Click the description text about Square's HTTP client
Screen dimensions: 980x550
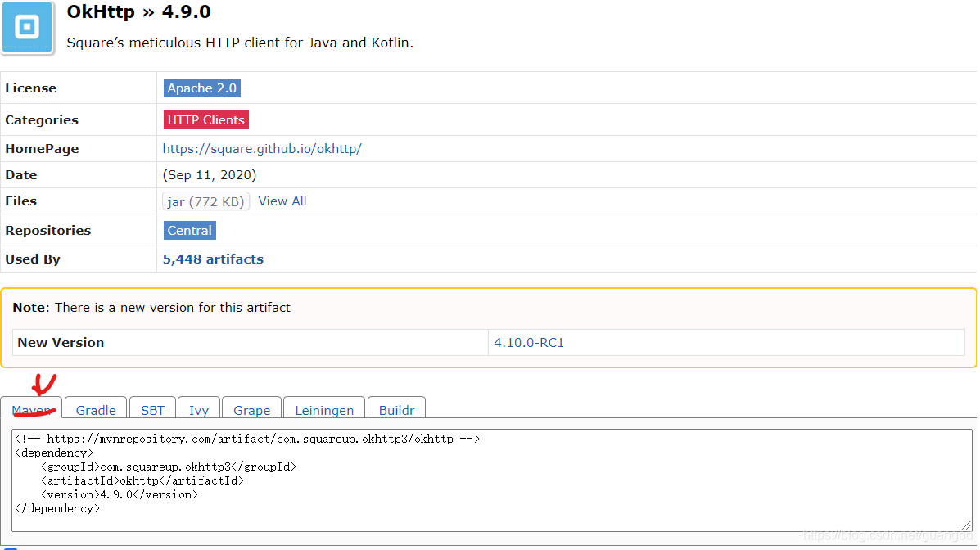pyautogui.click(x=240, y=43)
